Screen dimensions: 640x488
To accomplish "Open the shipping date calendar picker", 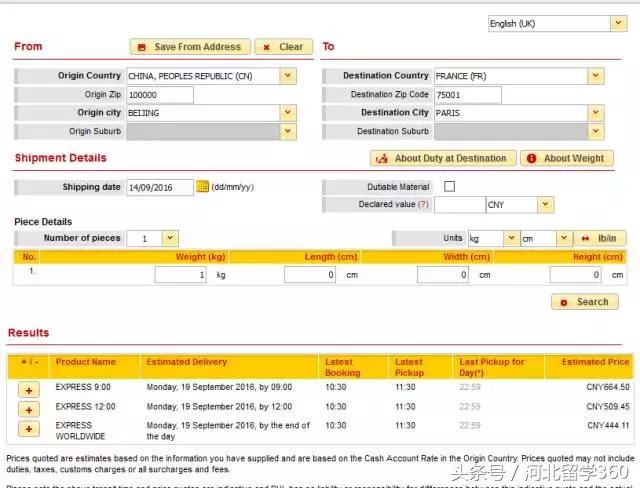I will click(x=202, y=187).
